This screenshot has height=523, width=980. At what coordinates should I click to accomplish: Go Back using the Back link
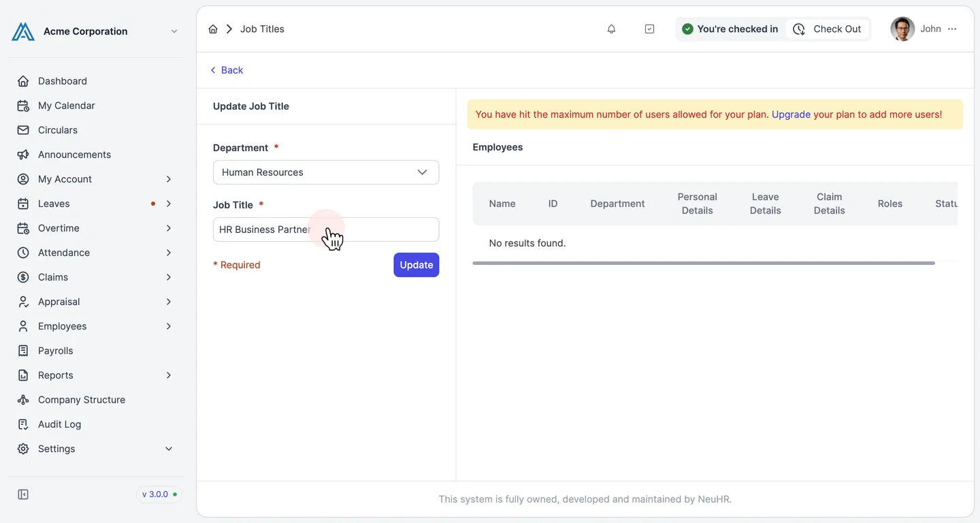click(227, 70)
